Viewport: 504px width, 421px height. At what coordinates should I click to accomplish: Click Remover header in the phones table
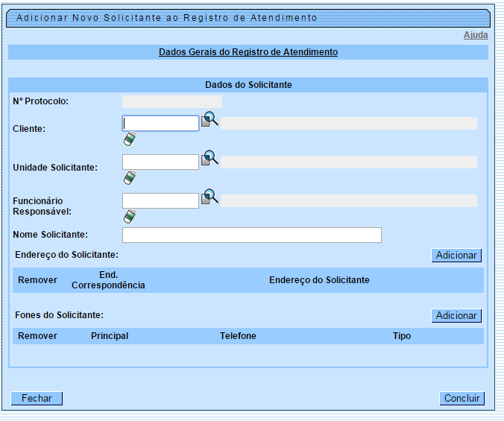tap(37, 336)
